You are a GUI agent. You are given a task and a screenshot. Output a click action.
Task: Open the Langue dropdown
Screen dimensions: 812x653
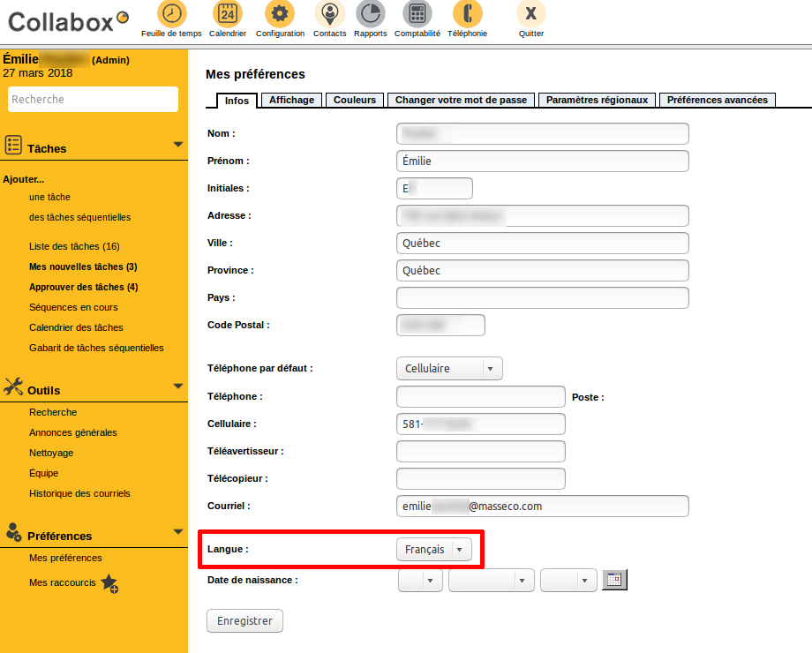click(x=433, y=549)
